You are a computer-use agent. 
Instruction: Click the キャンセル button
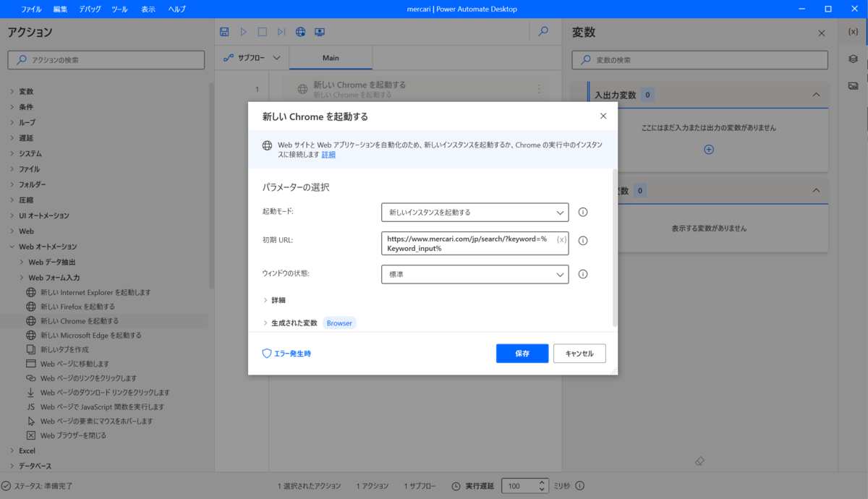579,354
